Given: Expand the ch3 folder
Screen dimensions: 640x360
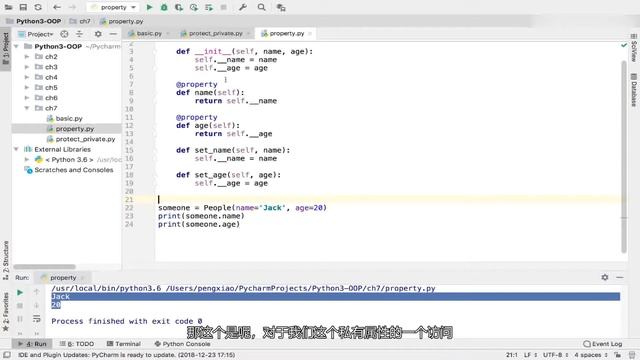Looking at the screenshot, I should tap(27, 67).
